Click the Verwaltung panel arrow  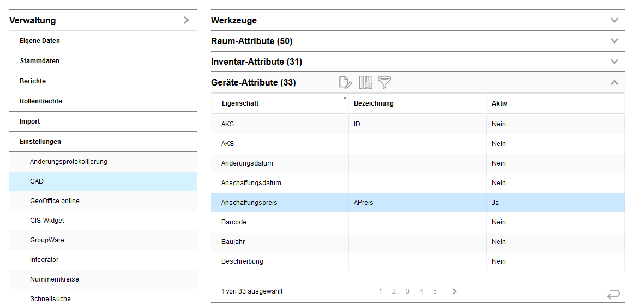point(186,20)
